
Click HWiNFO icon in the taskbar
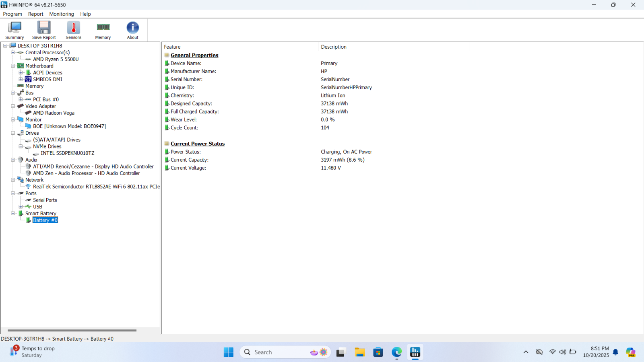(415, 352)
